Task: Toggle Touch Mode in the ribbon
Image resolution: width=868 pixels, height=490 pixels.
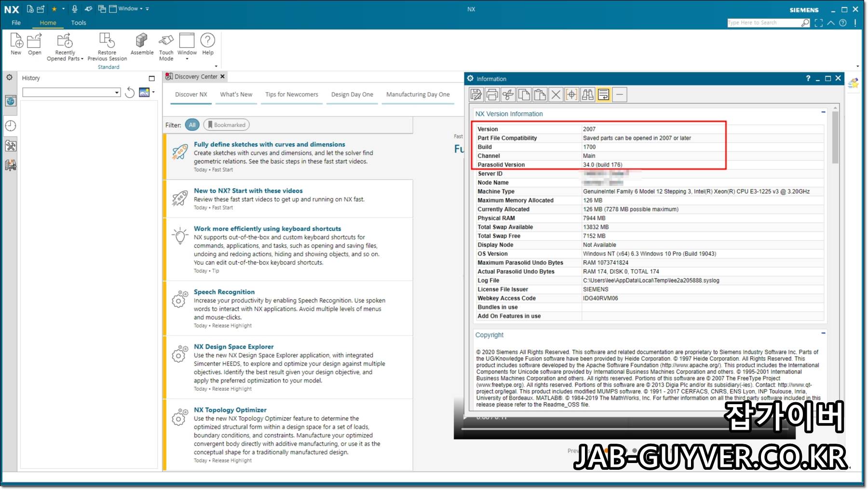Action: pyautogui.click(x=166, y=47)
